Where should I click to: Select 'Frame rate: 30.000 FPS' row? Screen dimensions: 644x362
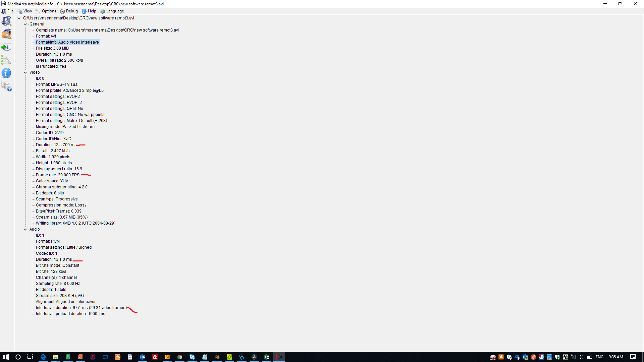point(58,175)
